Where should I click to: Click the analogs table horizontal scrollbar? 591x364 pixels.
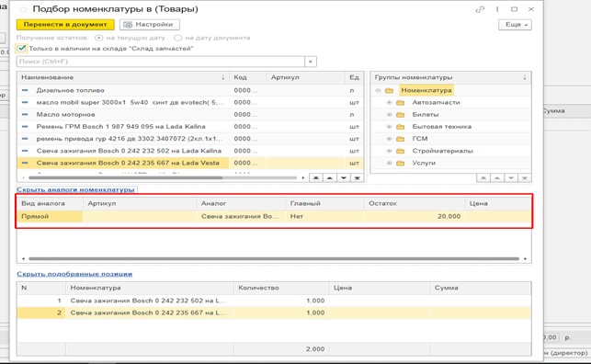274,258
